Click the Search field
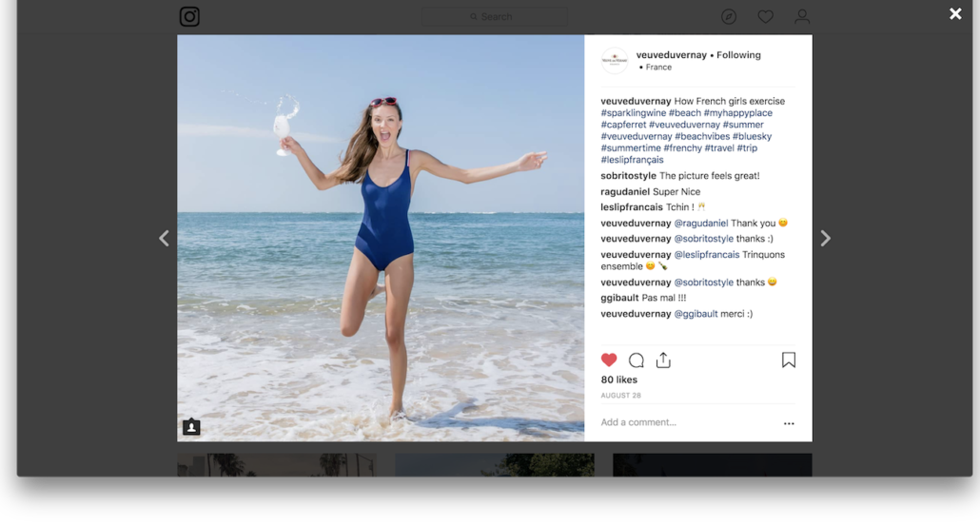The height and width of the screenshot is (526, 980). pos(495,17)
